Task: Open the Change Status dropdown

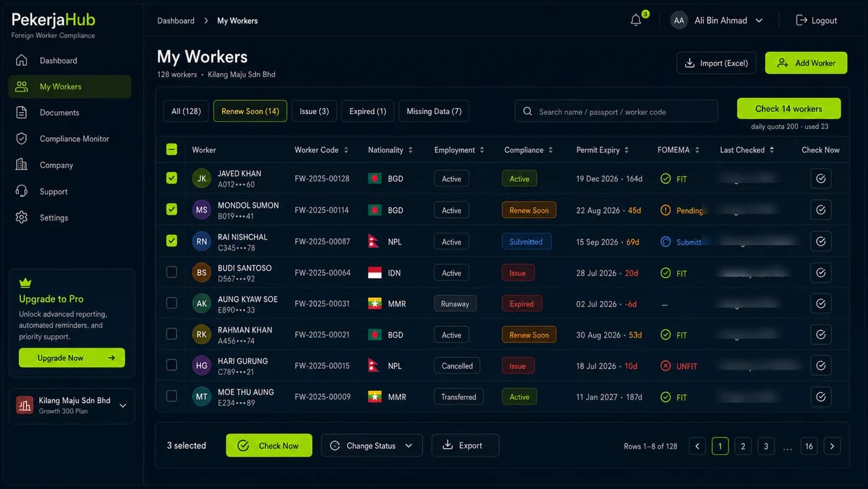Action: (x=371, y=446)
